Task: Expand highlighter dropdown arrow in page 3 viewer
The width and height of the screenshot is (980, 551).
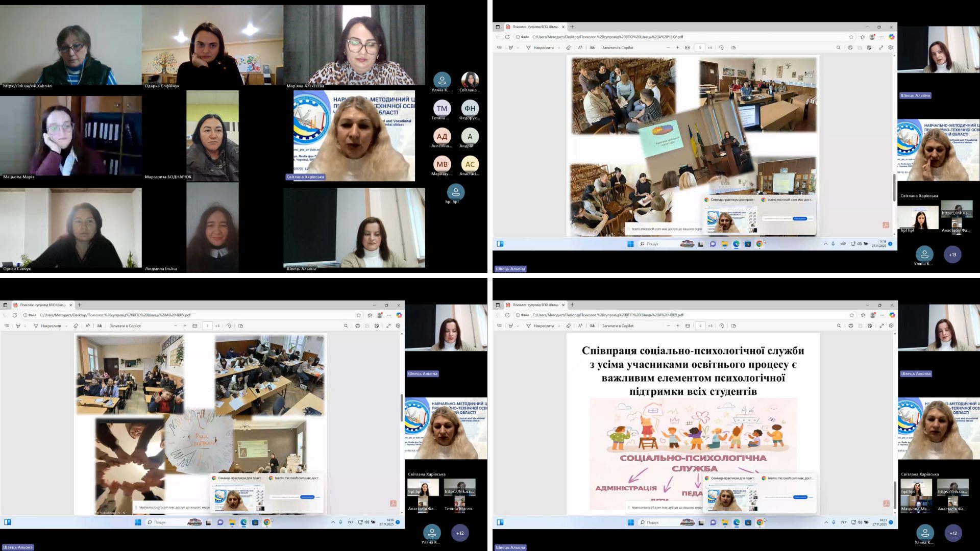Action: tap(24, 325)
